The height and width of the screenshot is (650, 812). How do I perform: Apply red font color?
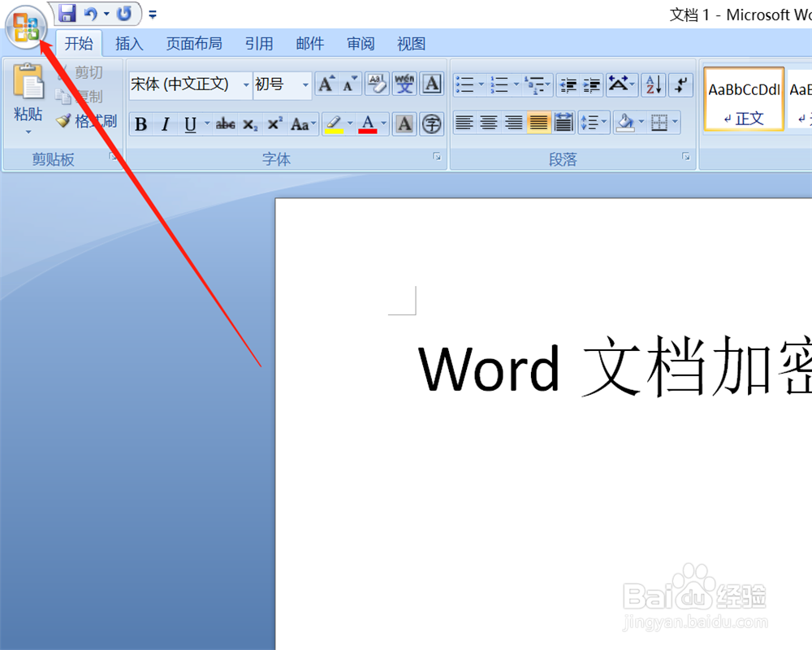(368, 123)
